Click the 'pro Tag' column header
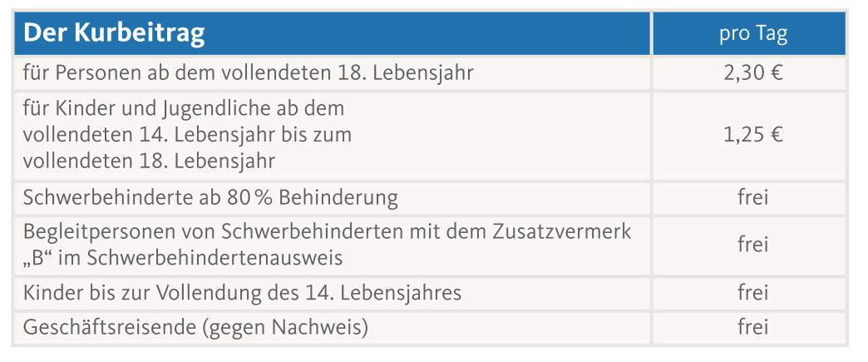The width and height of the screenshot is (868, 362). 752,35
